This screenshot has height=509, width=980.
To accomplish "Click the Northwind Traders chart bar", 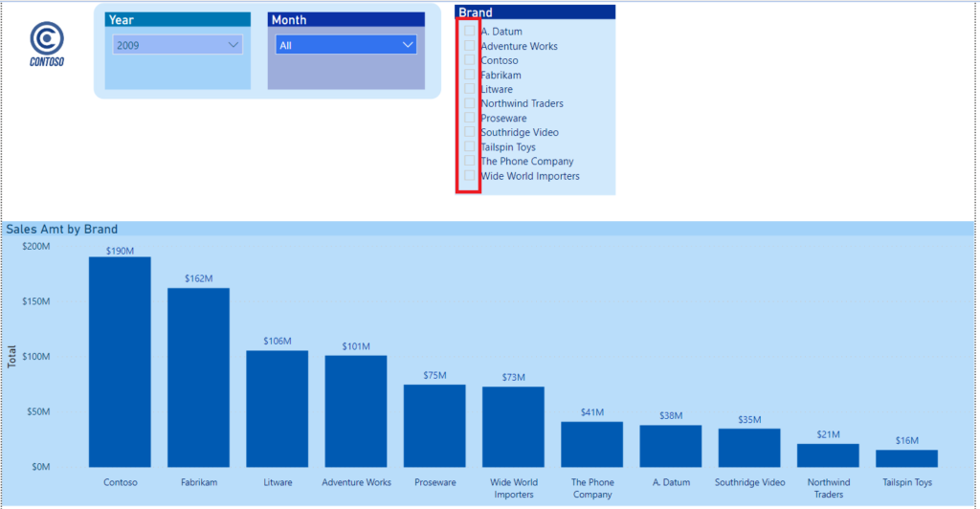I will tap(829, 456).
